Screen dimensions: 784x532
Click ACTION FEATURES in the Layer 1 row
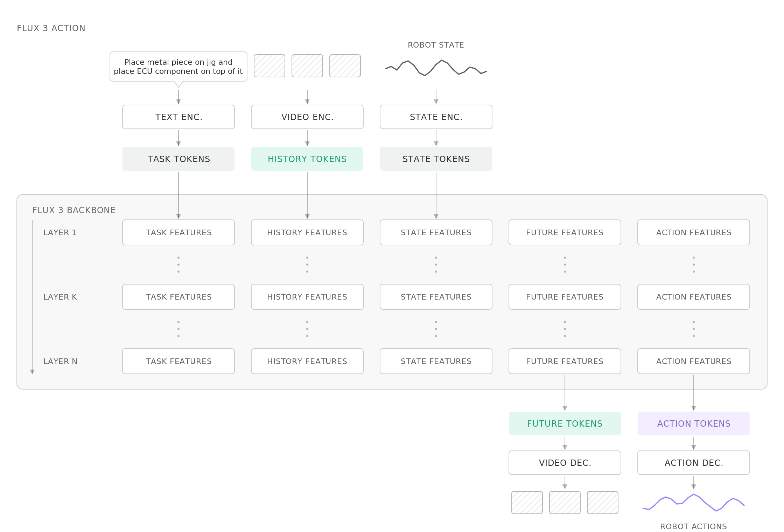pyautogui.click(x=694, y=232)
